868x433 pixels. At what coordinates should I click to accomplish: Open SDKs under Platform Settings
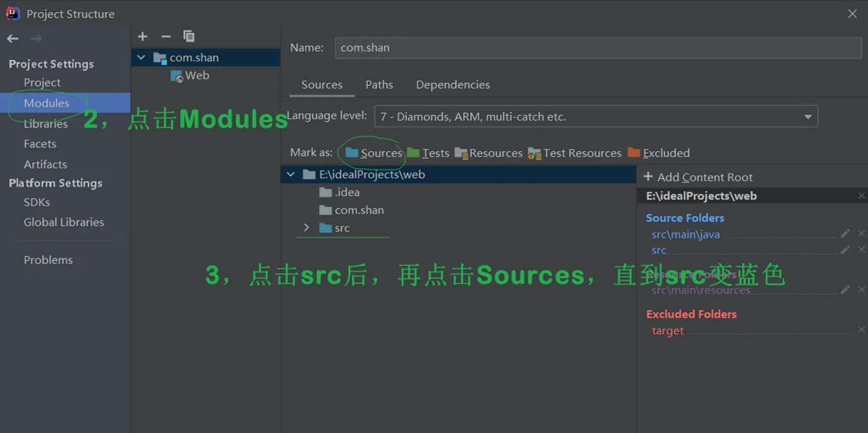37,202
